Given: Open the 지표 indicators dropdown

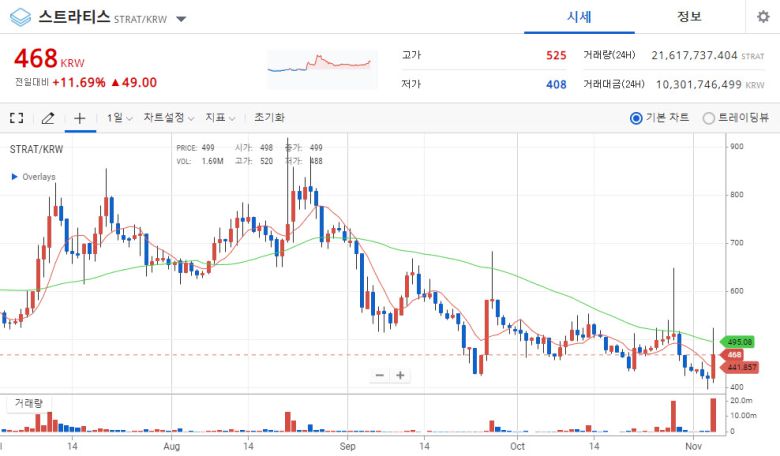Looking at the screenshot, I should click(x=219, y=118).
